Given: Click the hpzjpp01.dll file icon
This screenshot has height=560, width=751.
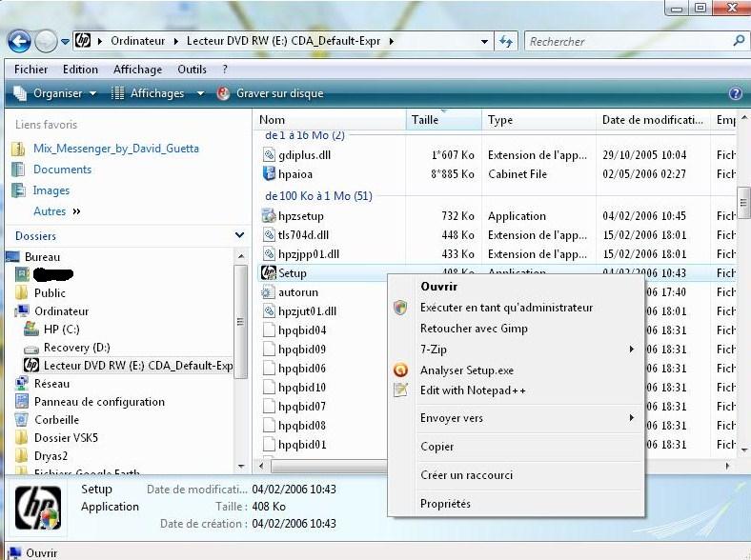Looking at the screenshot, I should pyautogui.click(x=269, y=254).
